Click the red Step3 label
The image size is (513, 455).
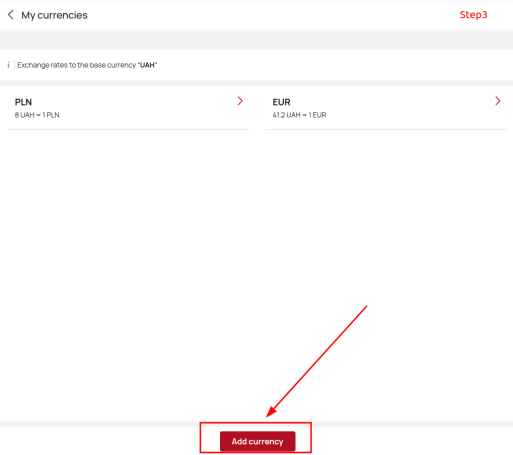click(x=473, y=15)
